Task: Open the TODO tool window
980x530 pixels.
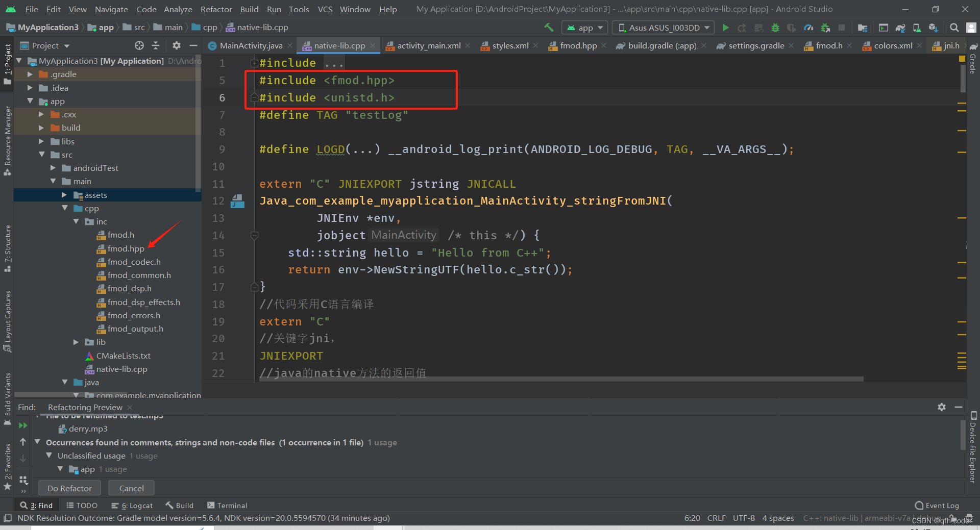Action: click(x=82, y=506)
